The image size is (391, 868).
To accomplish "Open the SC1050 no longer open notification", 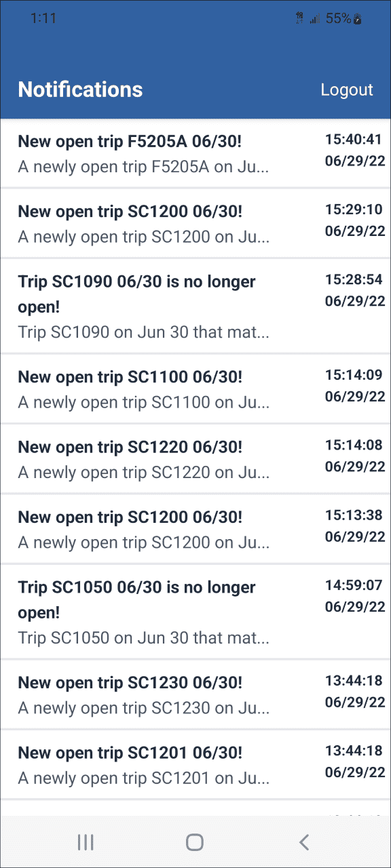I will coord(195,612).
